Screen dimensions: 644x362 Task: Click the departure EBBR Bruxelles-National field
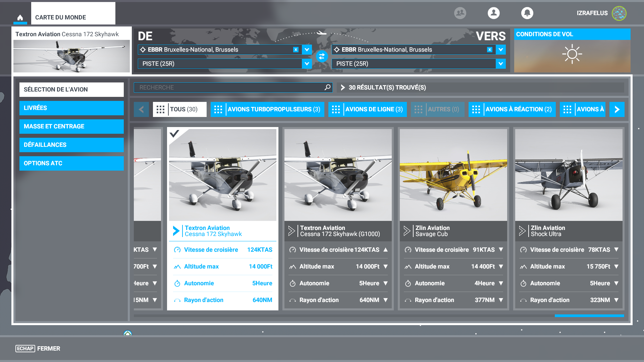[220, 50]
